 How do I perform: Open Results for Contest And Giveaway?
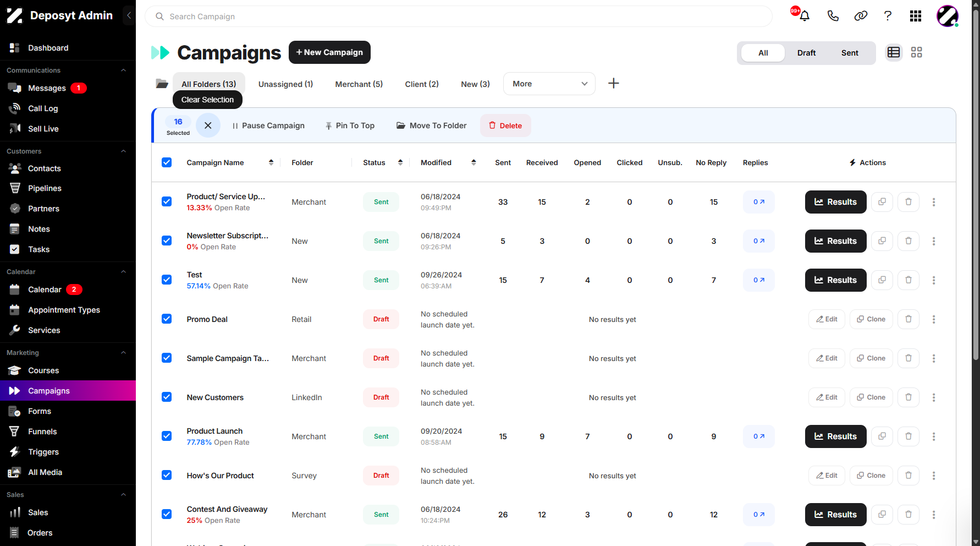click(x=835, y=515)
